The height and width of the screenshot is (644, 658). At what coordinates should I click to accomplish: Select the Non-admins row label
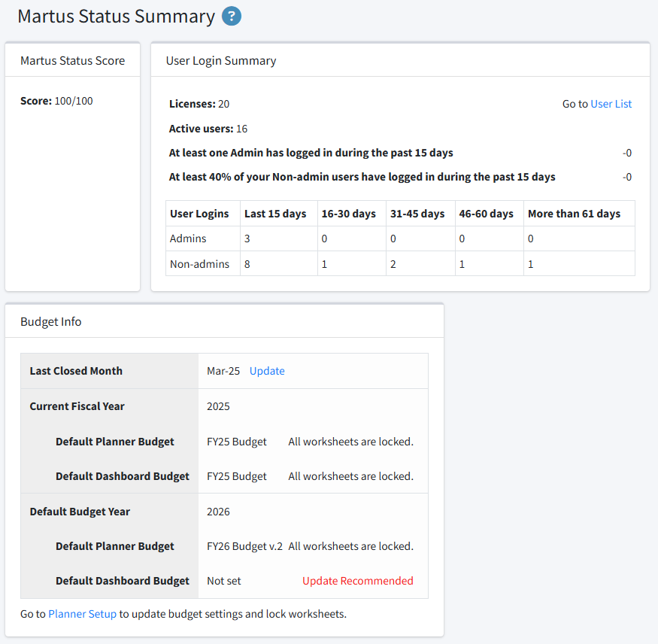coord(200,264)
